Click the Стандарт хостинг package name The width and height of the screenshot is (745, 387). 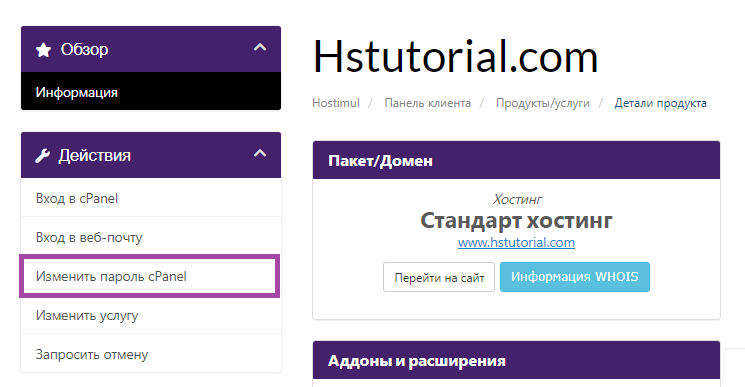(x=516, y=220)
